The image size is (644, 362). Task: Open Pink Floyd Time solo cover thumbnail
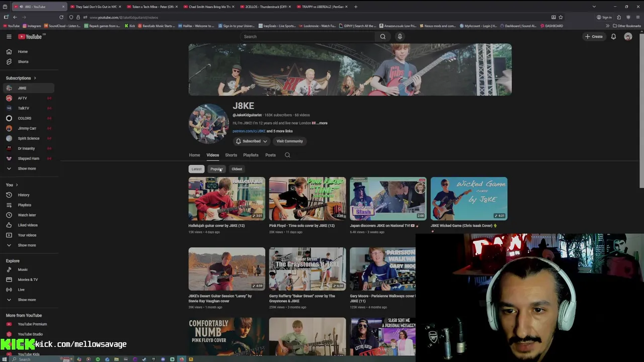[307, 199]
